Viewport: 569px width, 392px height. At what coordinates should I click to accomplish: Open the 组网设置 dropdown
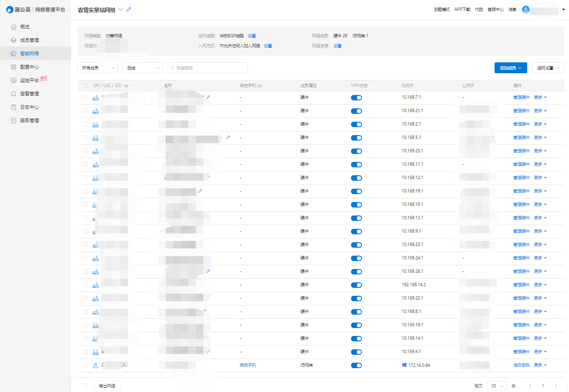(x=548, y=68)
